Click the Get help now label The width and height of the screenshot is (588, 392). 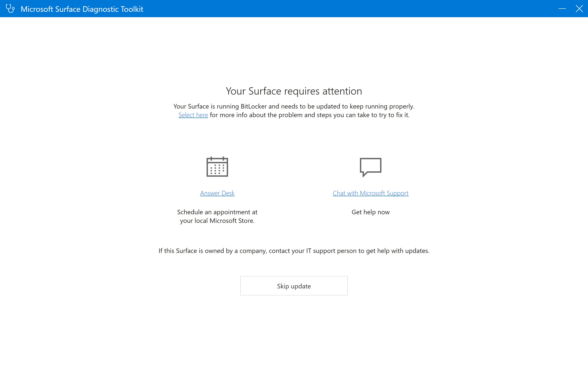(370, 212)
